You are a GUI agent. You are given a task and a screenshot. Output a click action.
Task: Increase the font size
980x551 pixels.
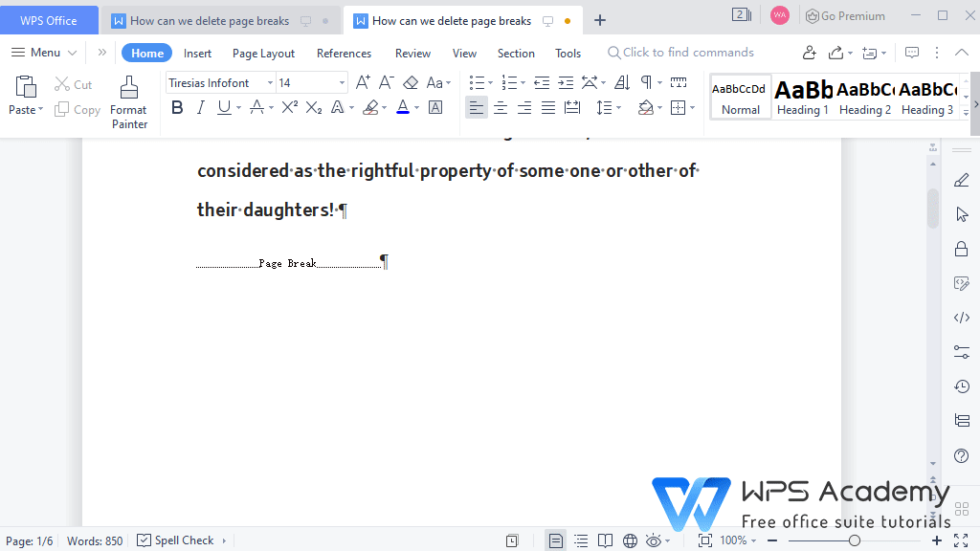363,83
